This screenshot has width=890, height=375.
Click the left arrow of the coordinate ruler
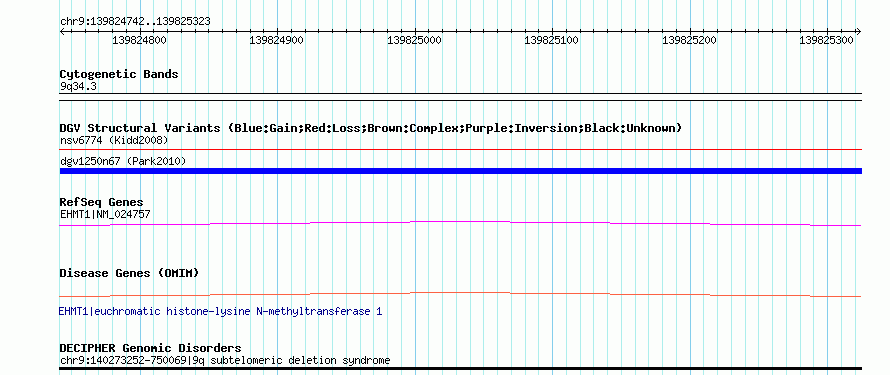coord(62,32)
